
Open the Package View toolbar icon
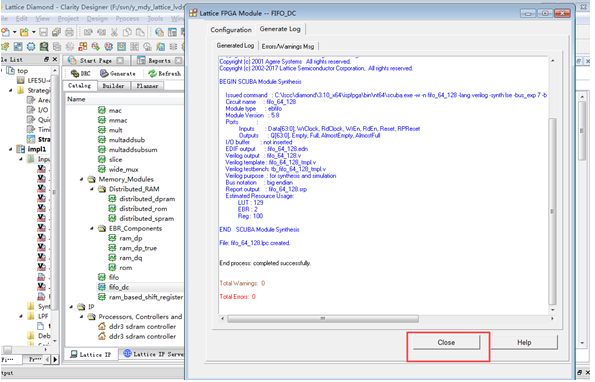(18, 47)
